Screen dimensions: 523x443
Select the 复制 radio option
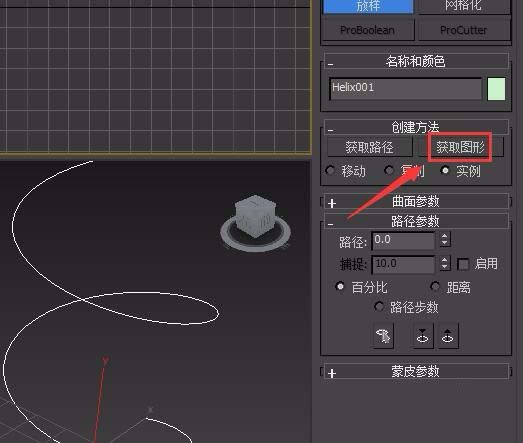point(404,171)
